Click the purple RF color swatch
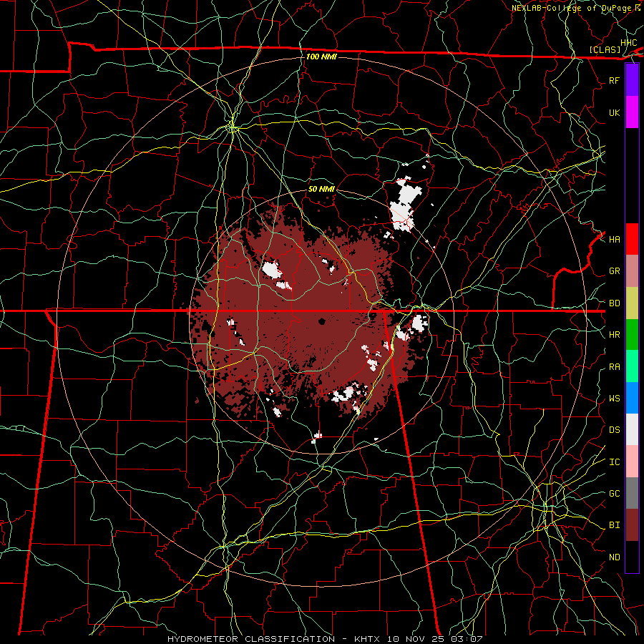 (x=632, y=80)
